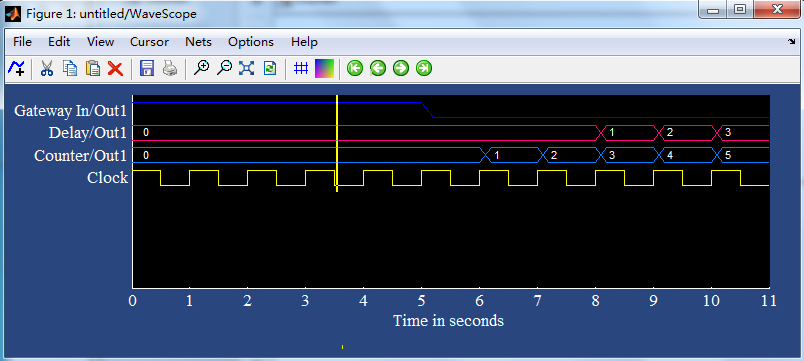
Task: Click the Save floppy disk icon
Action: point(147,68)
